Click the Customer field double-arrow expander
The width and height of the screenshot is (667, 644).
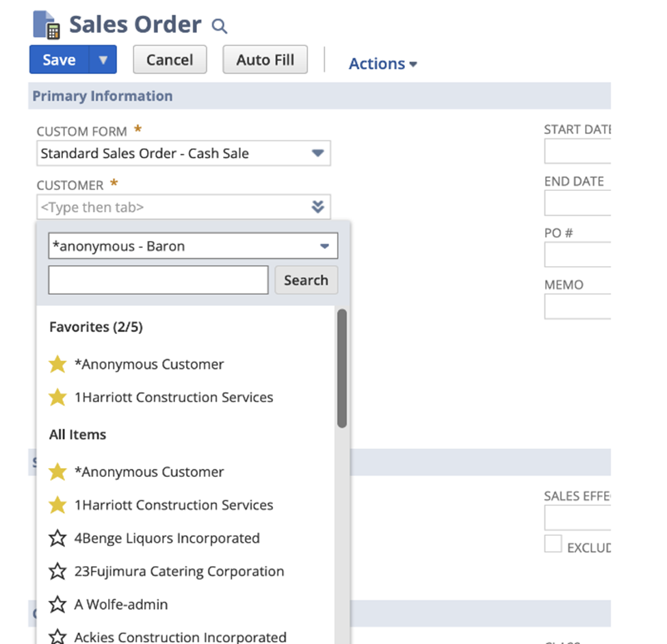317,207
